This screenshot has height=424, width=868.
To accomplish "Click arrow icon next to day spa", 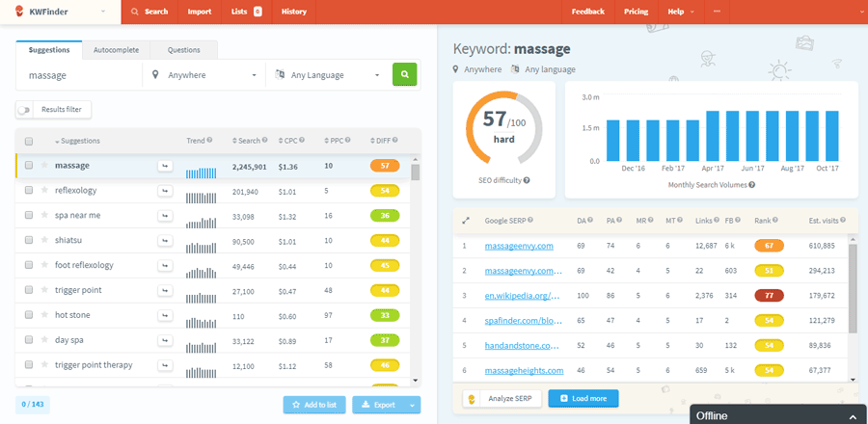I will [165, 340].
